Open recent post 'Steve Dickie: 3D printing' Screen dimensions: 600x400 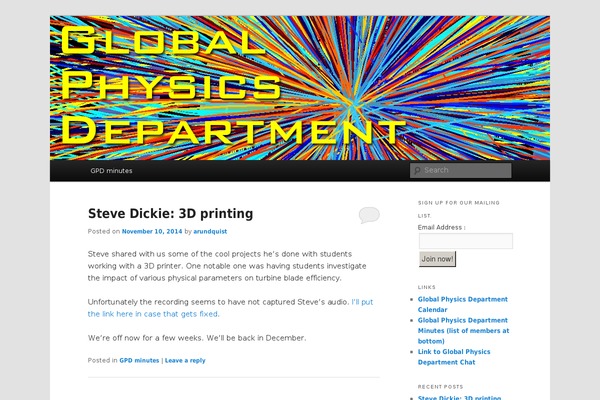[459, 397]
